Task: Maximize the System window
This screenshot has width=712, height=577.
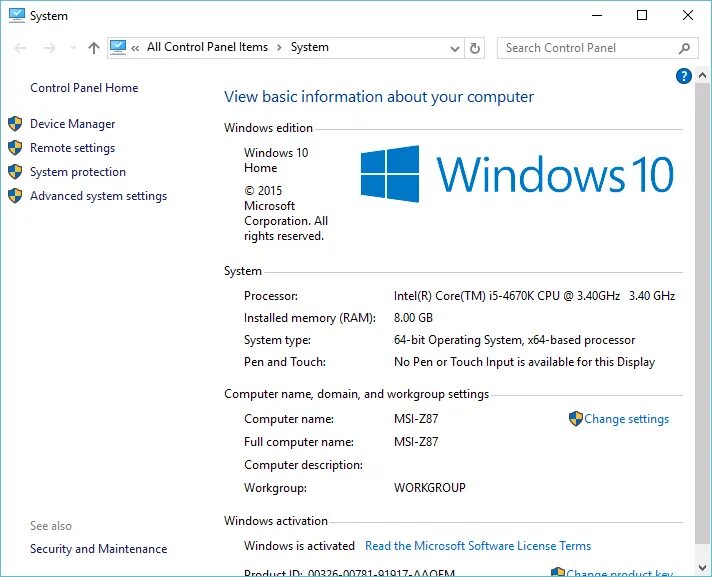Action: click(642, 15)
